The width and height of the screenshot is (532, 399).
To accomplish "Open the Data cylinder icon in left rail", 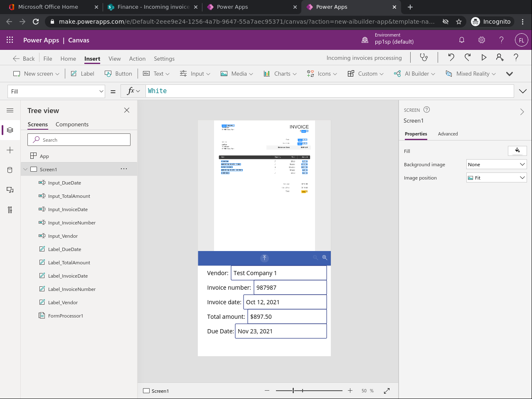I will tap(10, 170).
